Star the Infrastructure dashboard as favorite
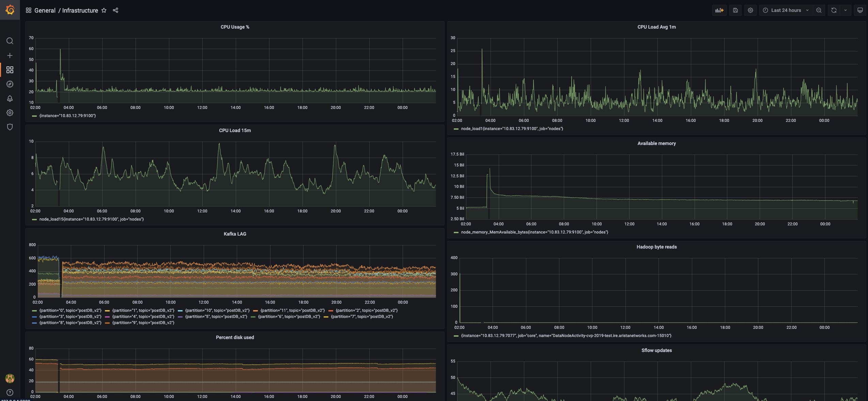Viewport: 868px width, 401px height. click(x=104, y=11)
